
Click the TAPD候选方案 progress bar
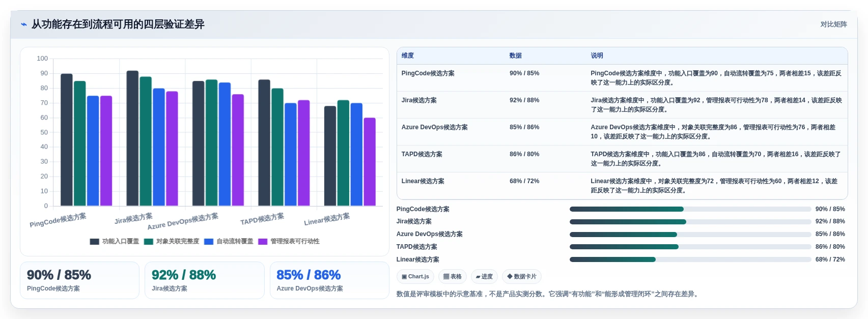690,247
